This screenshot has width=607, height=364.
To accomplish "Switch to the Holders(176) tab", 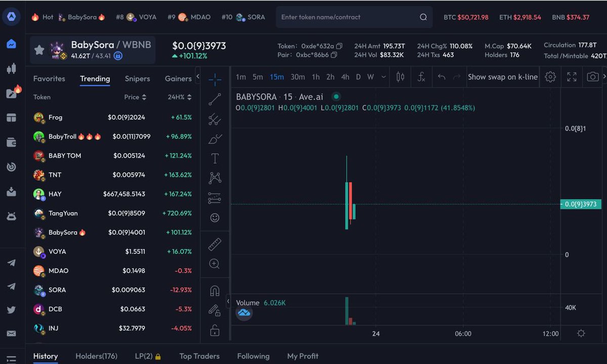I will click(96, 356).
